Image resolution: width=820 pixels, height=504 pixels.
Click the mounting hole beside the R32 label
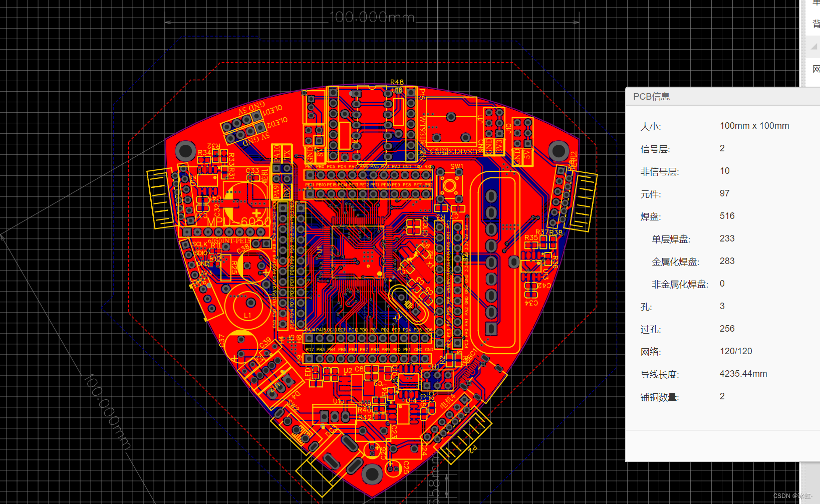click(x=185, y=150)
